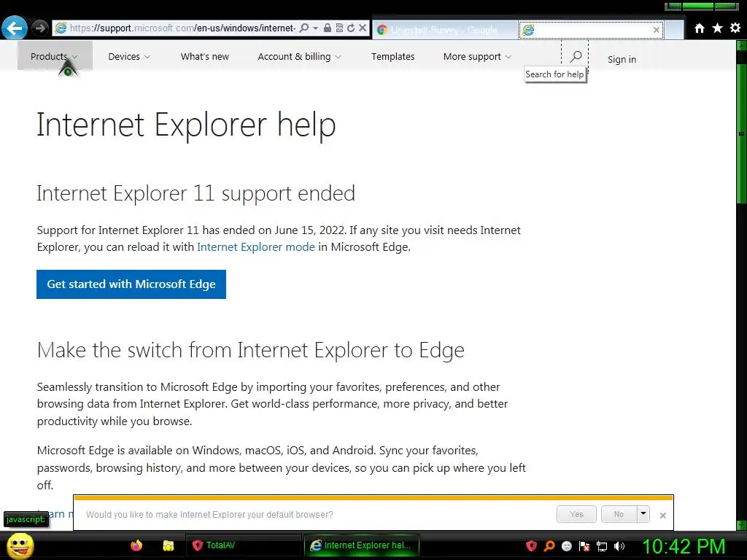Open the smiley face Start button
This screenshot has height=560, width=747.
[x=20, y=545]
